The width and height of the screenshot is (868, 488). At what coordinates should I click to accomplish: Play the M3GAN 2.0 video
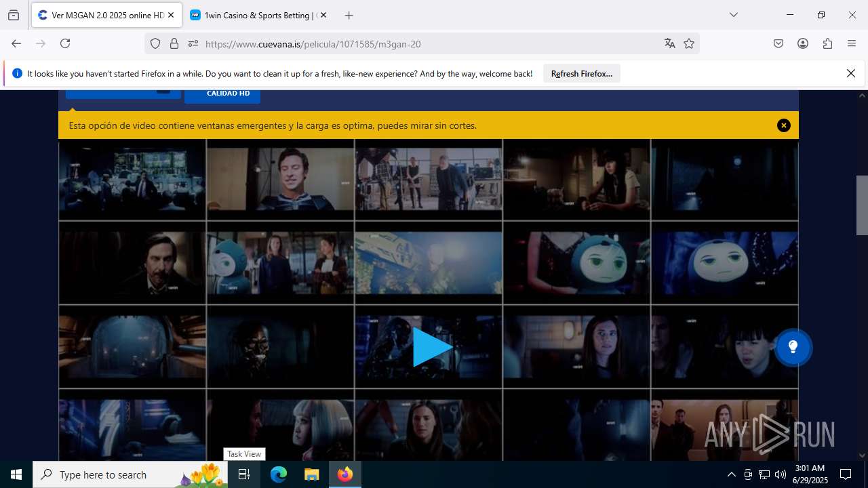tap(431, 347)
